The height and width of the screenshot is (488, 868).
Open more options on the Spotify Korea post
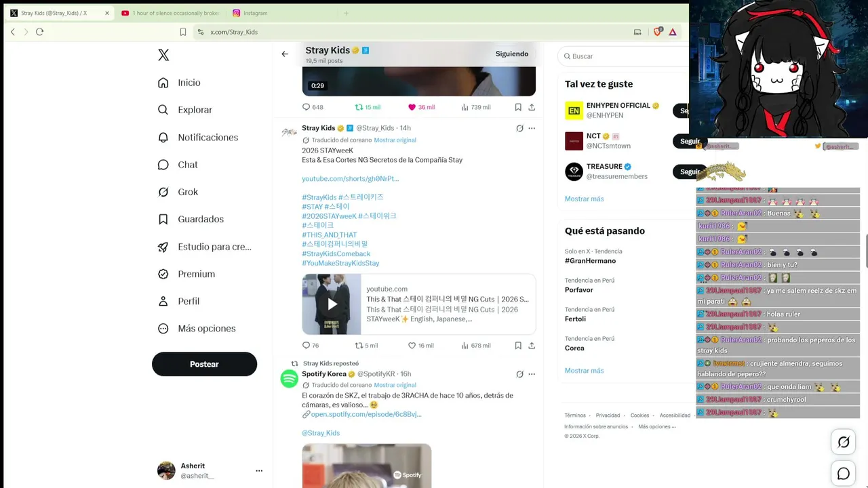(532, 374)
